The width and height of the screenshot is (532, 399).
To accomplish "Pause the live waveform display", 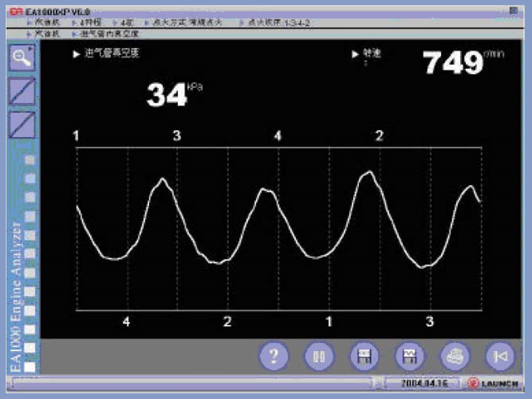I will (x=318, y=356).
